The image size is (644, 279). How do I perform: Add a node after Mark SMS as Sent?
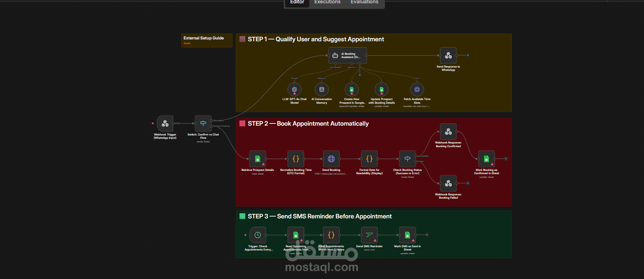(x=427, y=235)
